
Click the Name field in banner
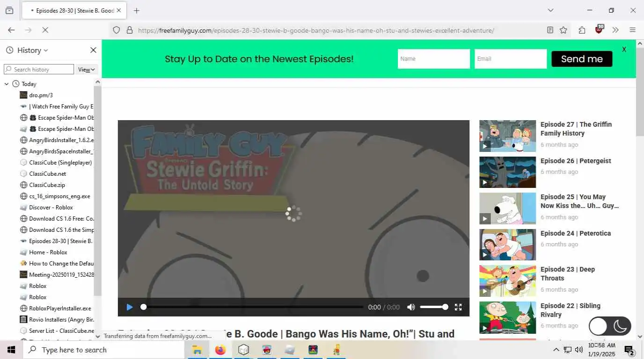(434, 59)
